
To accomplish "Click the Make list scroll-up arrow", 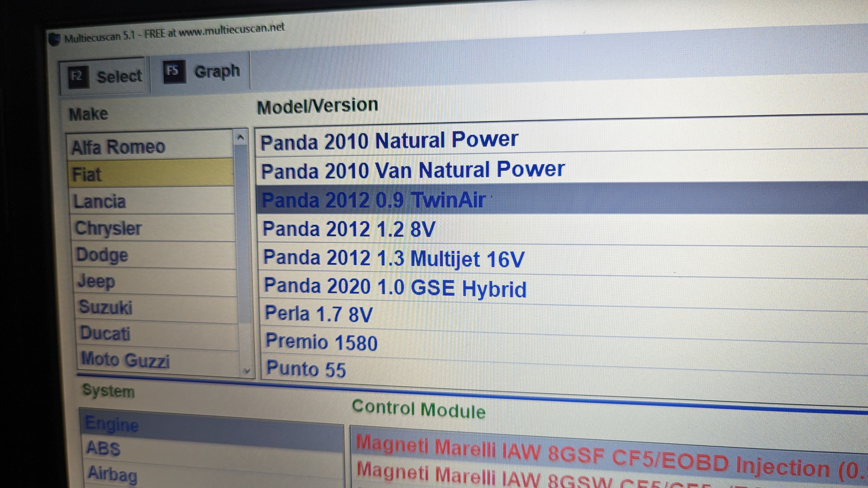I will [240, 137].
